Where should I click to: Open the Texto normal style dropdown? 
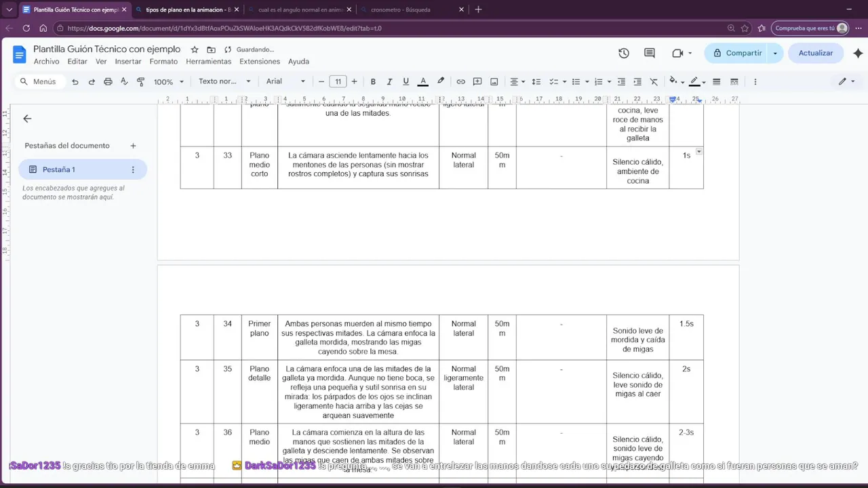point(224,81)
